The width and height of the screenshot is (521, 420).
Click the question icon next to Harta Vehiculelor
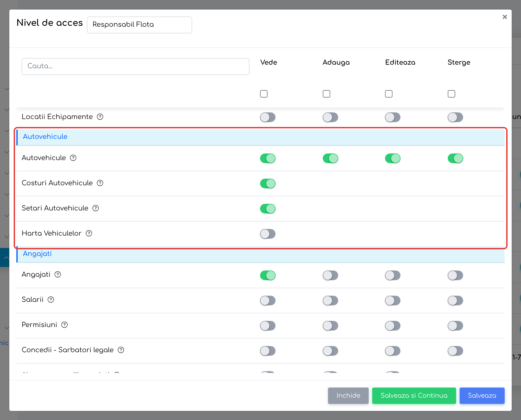[89, 233]
